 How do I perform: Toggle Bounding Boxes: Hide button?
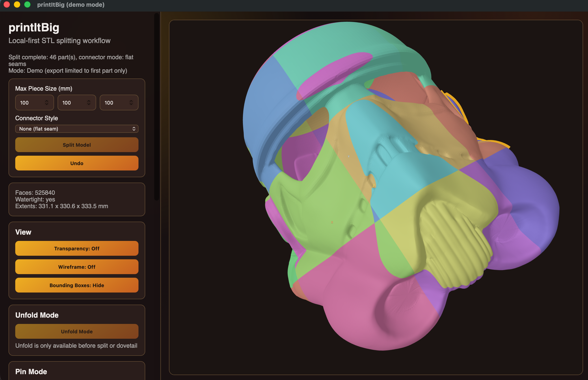(77, 285)
